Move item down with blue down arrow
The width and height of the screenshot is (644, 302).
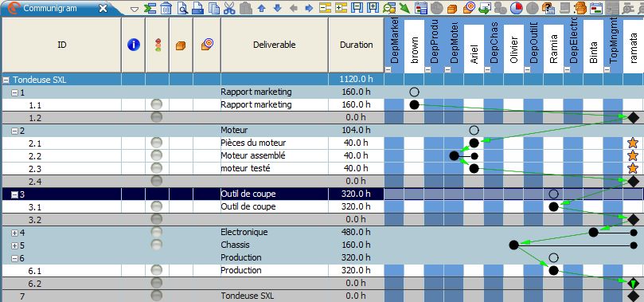pyautogui.click(x=278, y=8)
